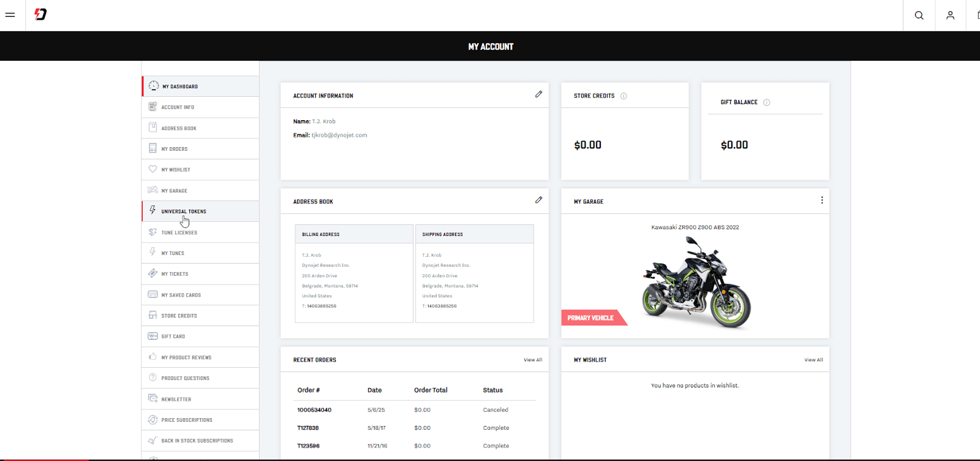
Task: Select My Orders in sidebar
Action: click(200, 149)
